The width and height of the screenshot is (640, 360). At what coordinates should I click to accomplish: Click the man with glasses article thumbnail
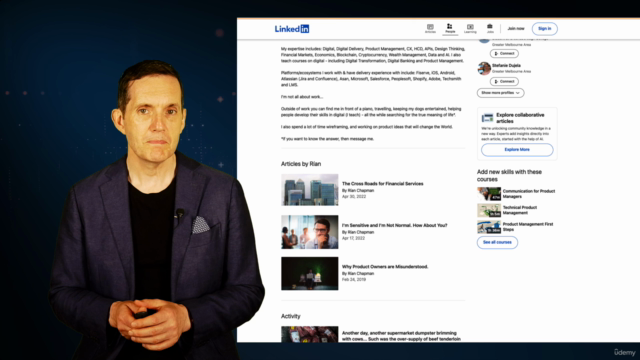(310, 232)
